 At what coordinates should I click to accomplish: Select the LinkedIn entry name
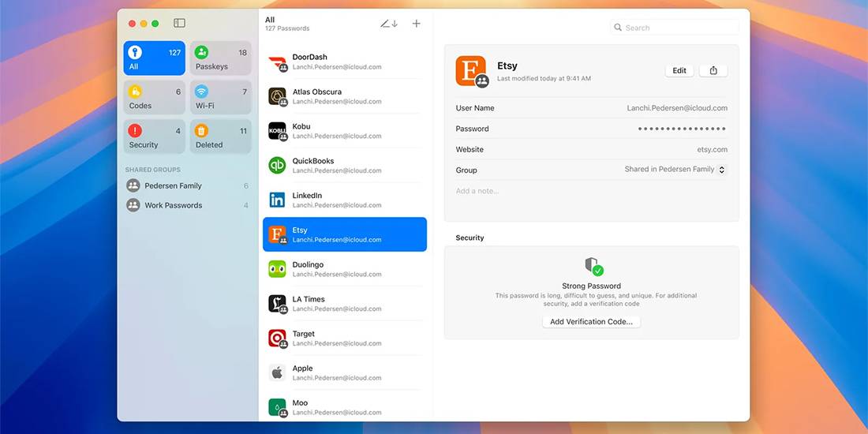[307, 196]
